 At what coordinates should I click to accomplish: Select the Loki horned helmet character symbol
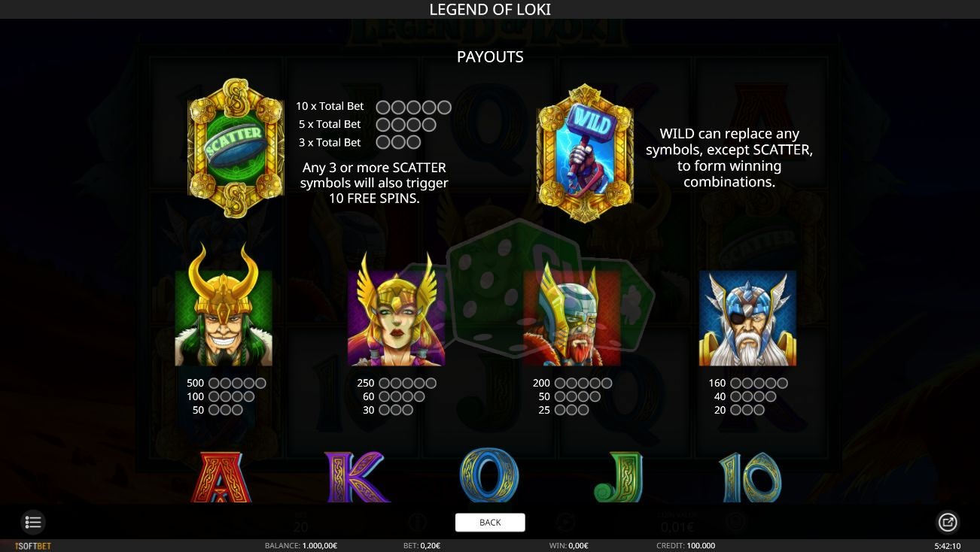click(224, 305)
